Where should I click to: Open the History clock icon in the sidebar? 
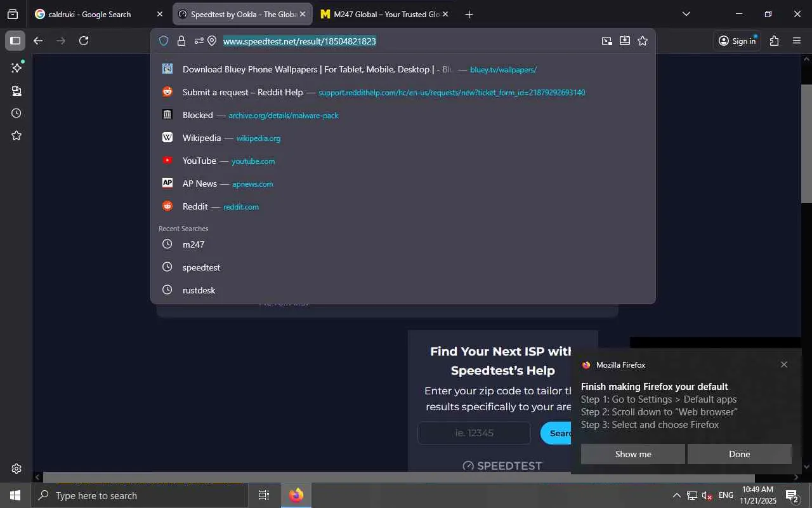[x=16, y=113]
